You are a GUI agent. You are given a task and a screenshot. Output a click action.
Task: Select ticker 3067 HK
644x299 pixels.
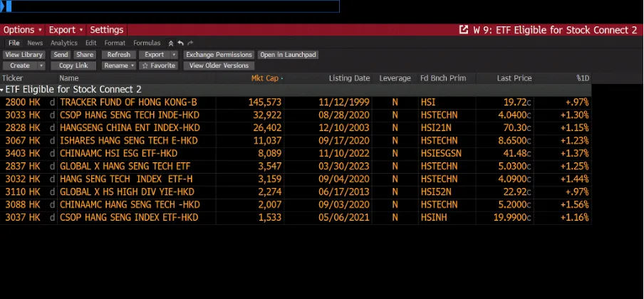[23, 141]
